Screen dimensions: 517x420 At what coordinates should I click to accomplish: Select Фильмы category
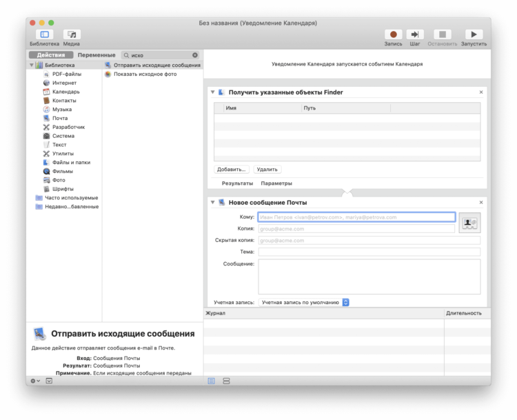click(x=63, y=171)
